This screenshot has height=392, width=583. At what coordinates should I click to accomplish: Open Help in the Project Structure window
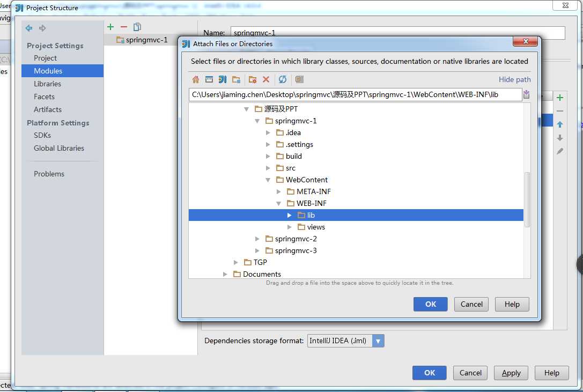[x=552, y=373]
